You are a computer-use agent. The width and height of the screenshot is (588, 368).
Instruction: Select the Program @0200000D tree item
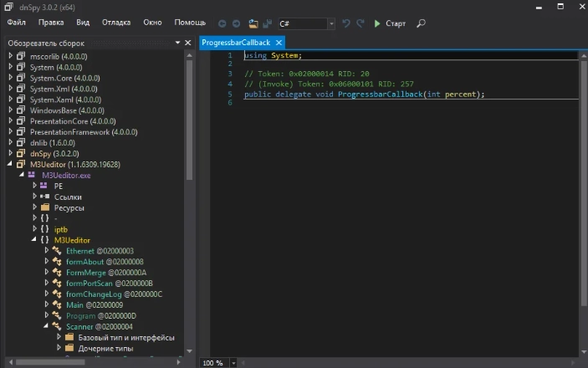point(101,315)
